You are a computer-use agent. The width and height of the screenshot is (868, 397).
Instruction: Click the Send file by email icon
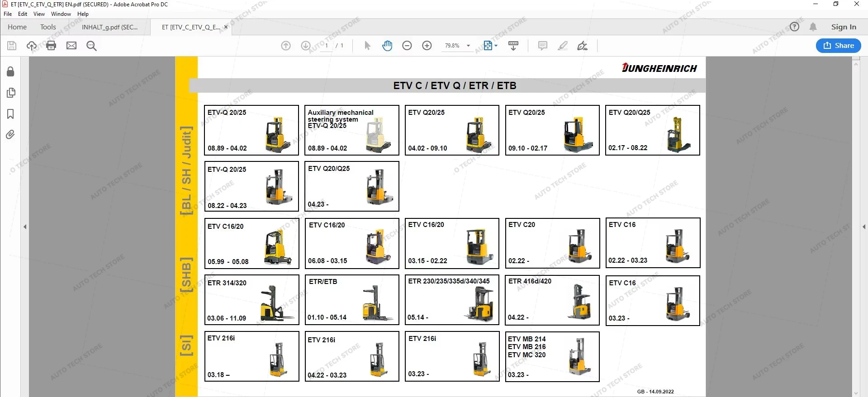(x=71, y=46)
